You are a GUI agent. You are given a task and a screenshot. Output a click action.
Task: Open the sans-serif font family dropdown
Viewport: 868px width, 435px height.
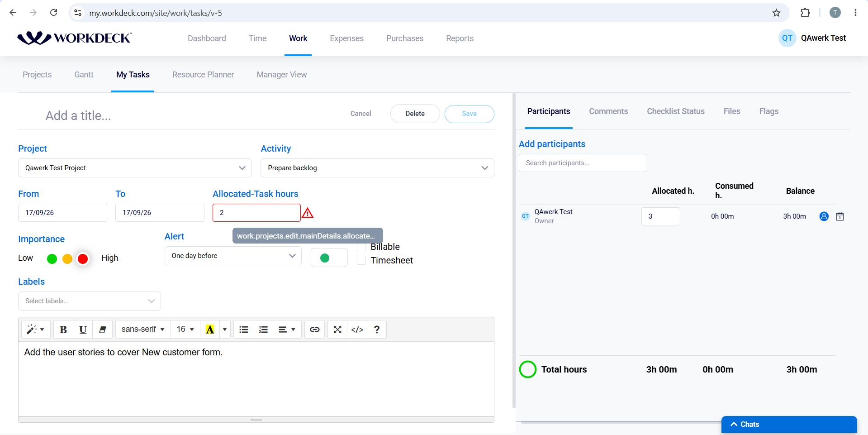pyautogui.click(x=143, y=330)
